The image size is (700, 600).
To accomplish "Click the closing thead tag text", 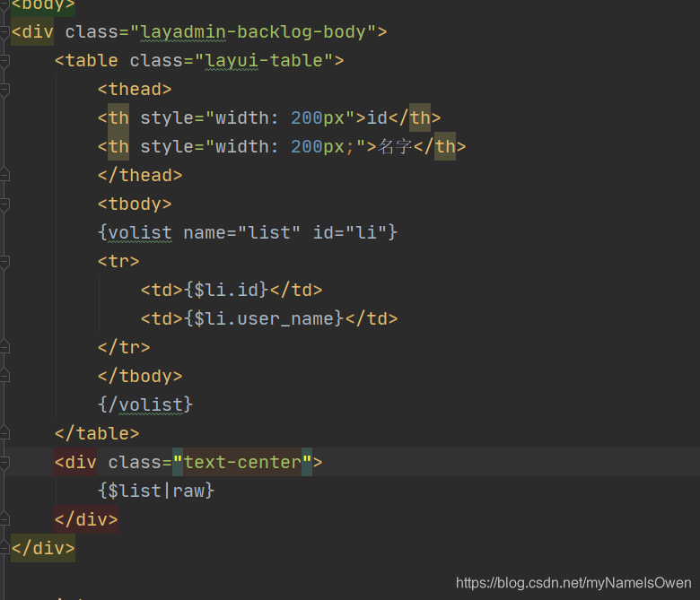I will [140, 175].
